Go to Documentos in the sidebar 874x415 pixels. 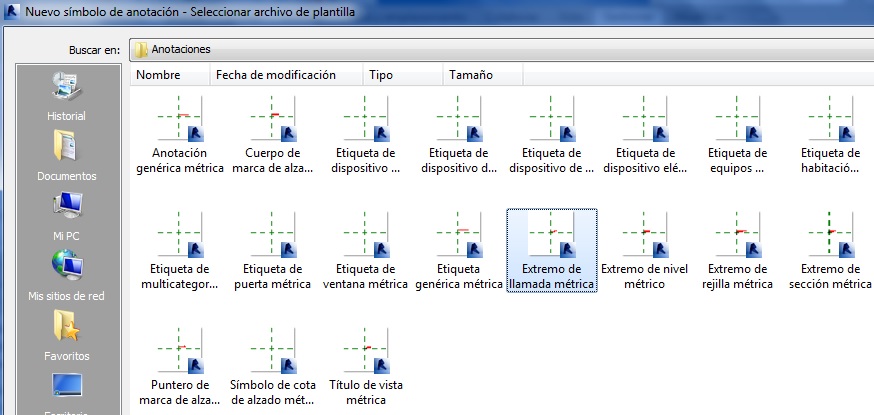point(66,155)
